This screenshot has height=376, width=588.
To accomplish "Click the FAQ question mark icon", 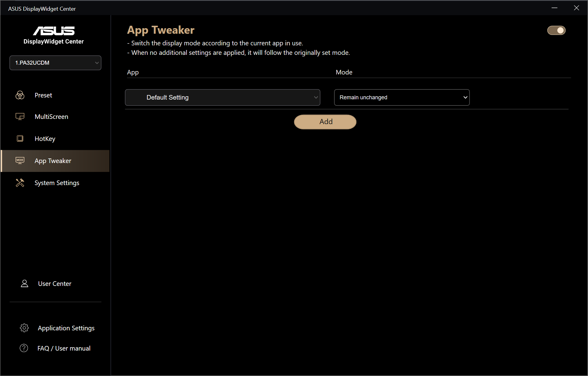I will tap(24, 348).
